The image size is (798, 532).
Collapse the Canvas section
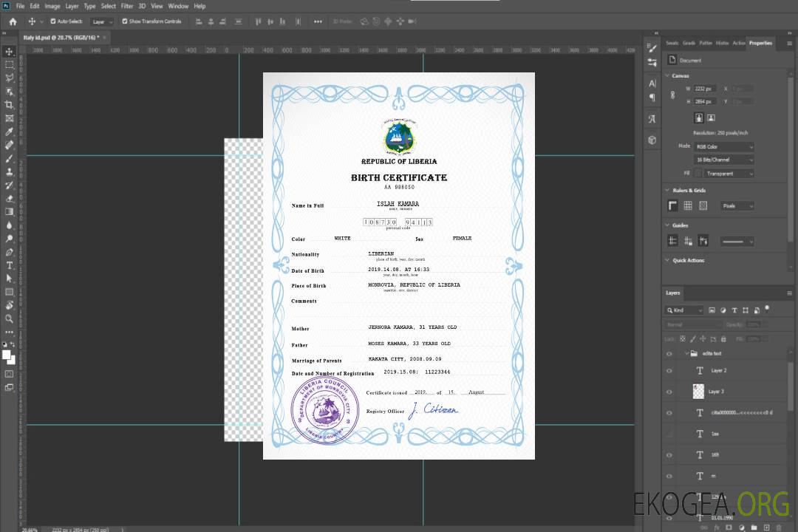pos(667,76)
